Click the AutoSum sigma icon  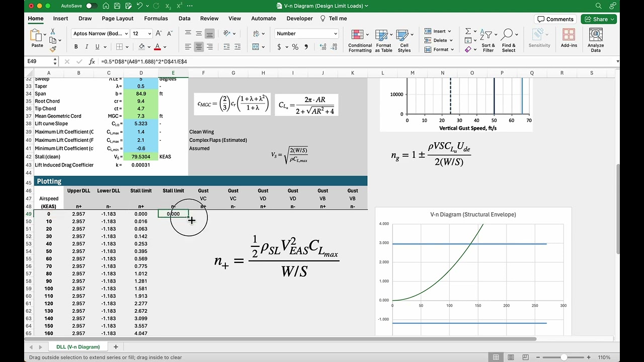468,31
